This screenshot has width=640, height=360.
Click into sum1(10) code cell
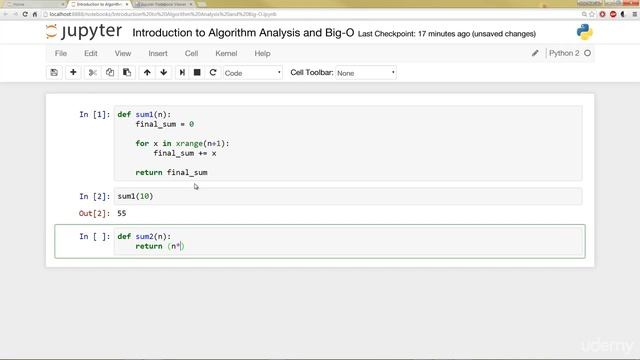pyautogui.click(x=348, y=196)
